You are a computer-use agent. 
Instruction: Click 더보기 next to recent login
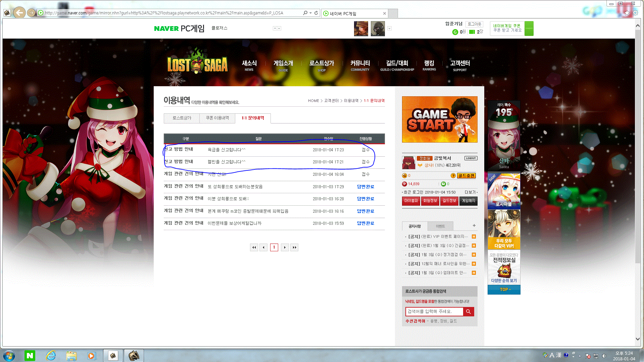click(x=470, y=192)
